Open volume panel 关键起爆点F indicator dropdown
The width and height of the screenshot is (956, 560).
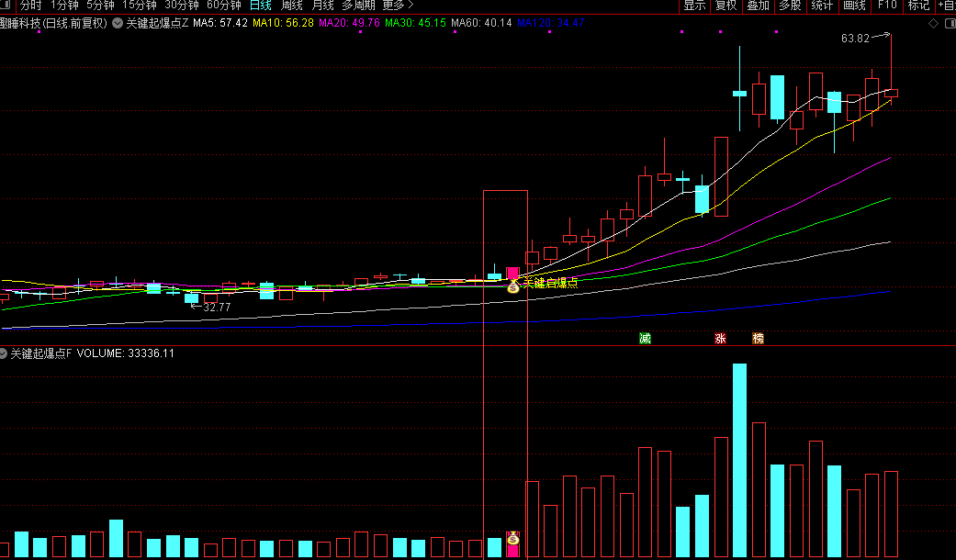(x=3, y=353)
